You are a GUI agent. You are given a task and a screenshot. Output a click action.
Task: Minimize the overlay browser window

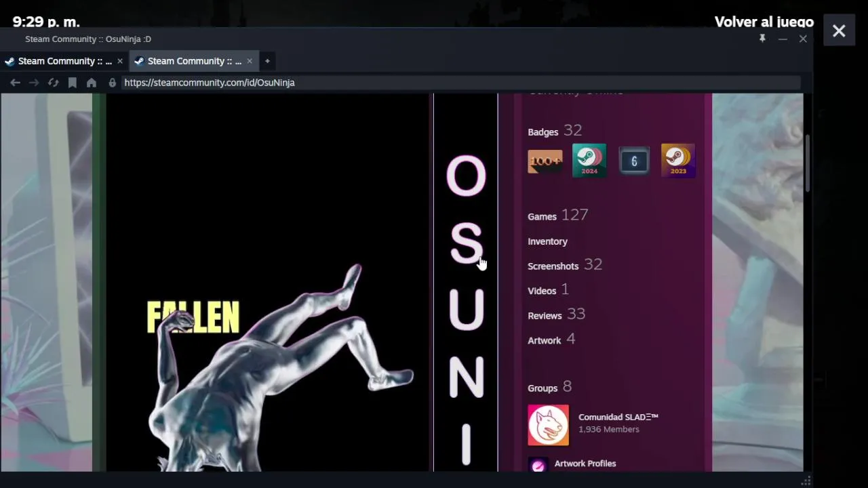tap(783, 39)
